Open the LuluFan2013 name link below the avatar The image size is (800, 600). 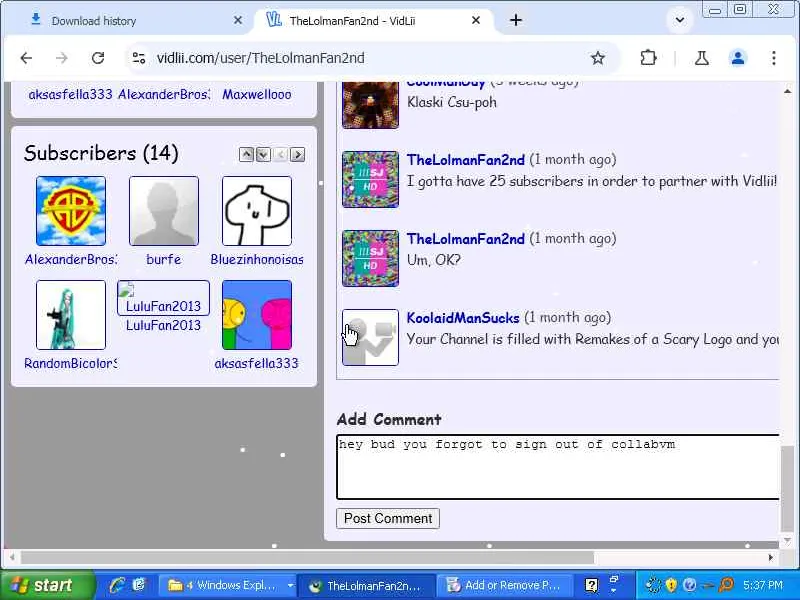pos(163,326)
